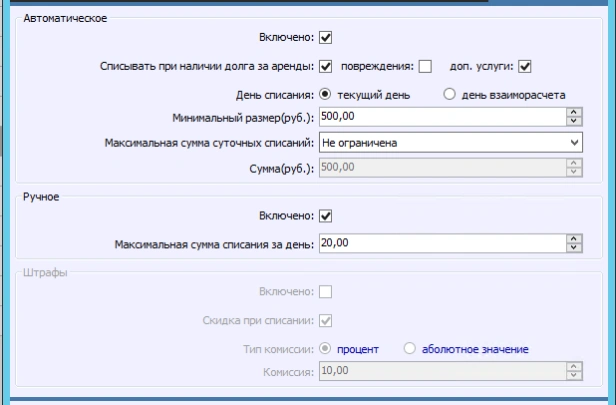Toggle the доп. услуги checkbox
The height and width of the screenshot is (405, 616).
tap(525, 67)
